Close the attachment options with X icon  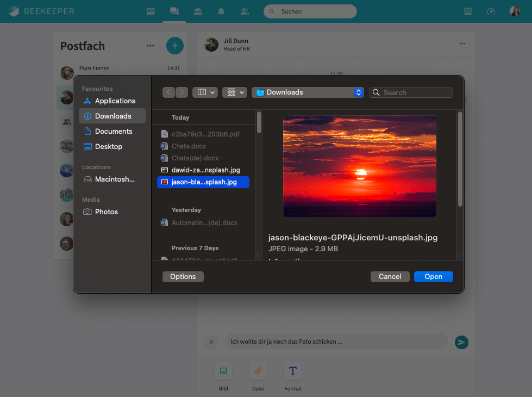pyautogui.click(x=211, y=342)
